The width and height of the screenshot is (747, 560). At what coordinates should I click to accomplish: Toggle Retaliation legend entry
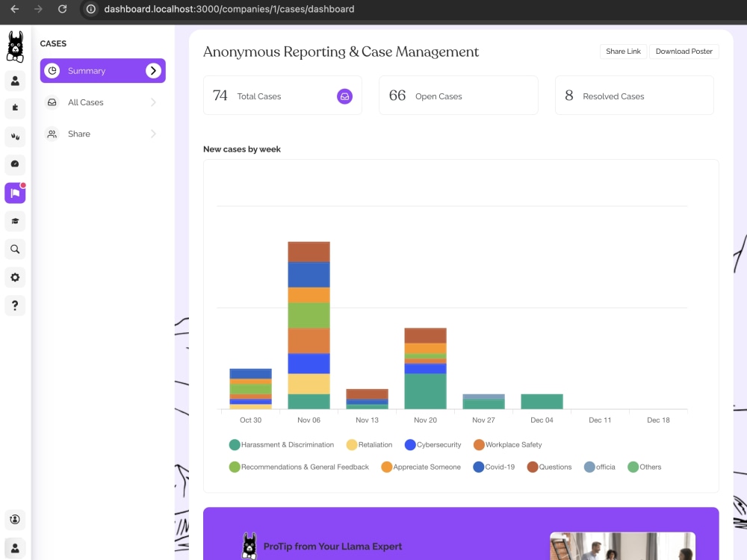369,445
